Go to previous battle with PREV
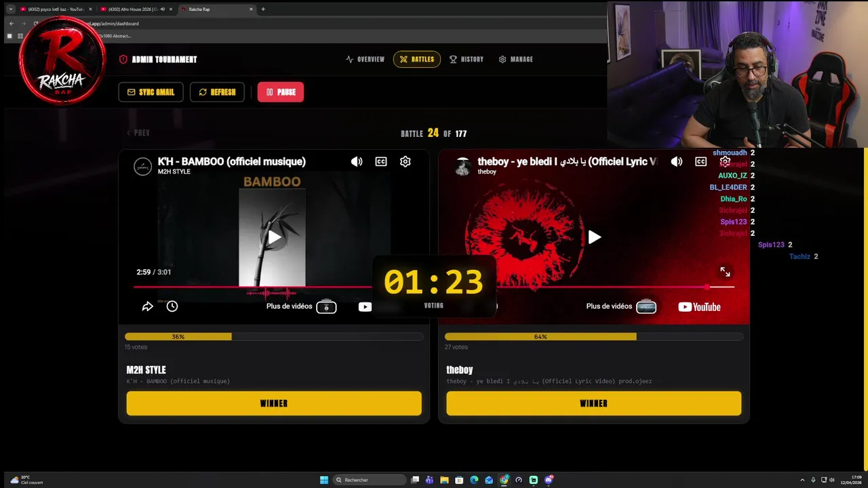 tap(138, 133)
